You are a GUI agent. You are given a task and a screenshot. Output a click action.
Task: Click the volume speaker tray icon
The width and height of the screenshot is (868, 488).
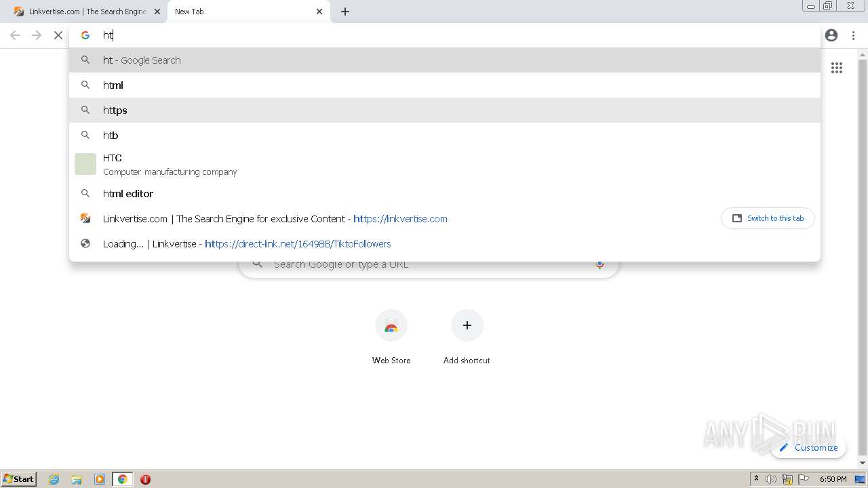tap(771, 479)
